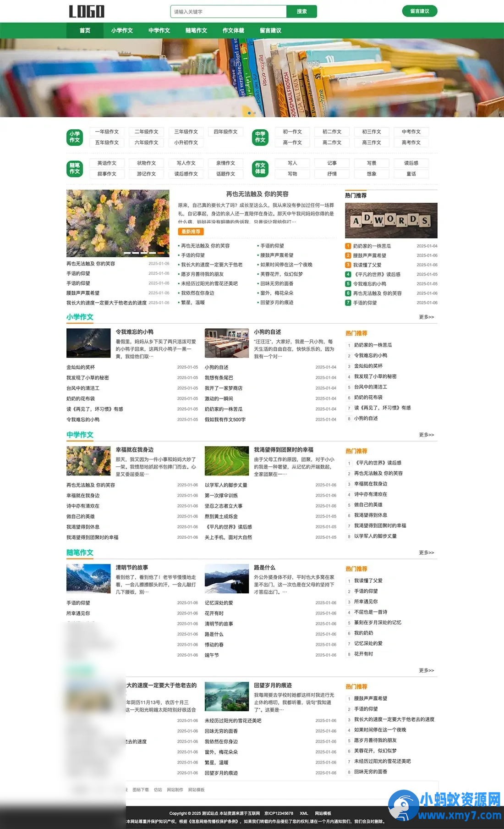Open the 作文体裁 nav menu item
The height and width of the screenshot is (829, 504).
pyautogui.click(x=233, y=31)
